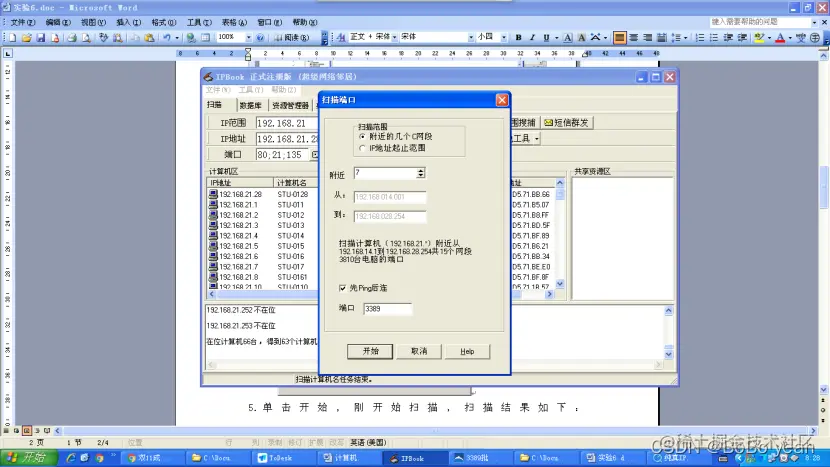The height and width of the screenshot is (467, 830).
Task: Open the line spacing dropdown arrow
Action: tap(685, 38)
